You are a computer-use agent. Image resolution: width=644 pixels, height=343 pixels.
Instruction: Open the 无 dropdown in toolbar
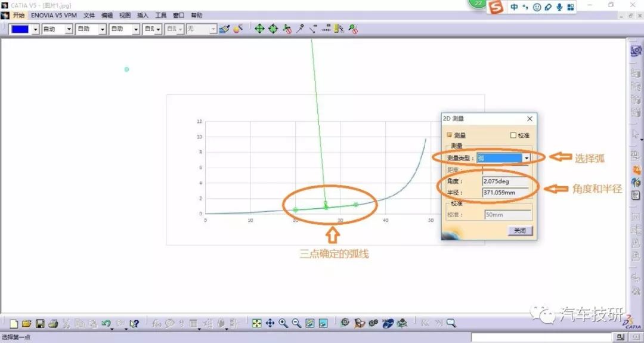202,29
